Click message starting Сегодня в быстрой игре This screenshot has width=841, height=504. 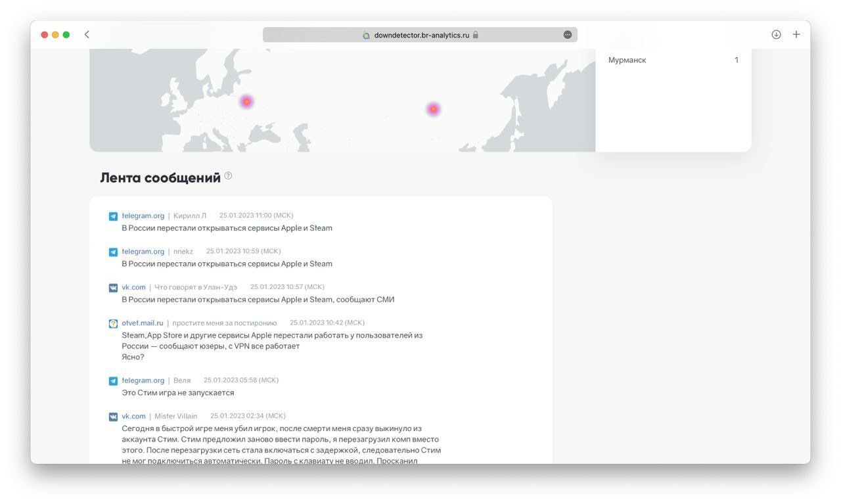coord(281,445)
